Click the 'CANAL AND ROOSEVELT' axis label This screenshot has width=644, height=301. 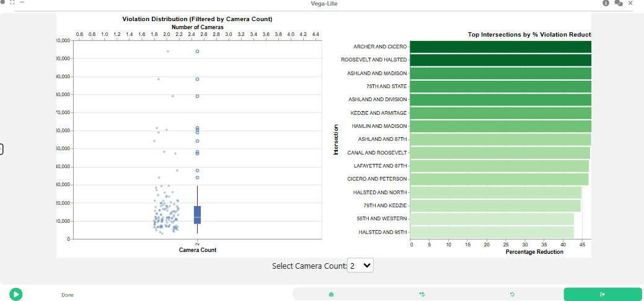pyautogui.click(x=377, y=153)
